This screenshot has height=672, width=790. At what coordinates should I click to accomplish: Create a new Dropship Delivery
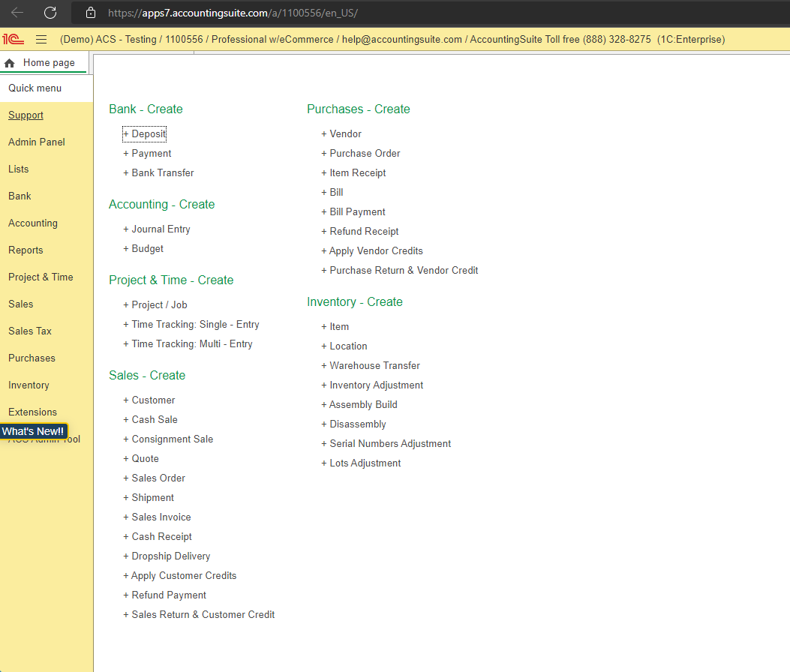[x=167, y=556]
